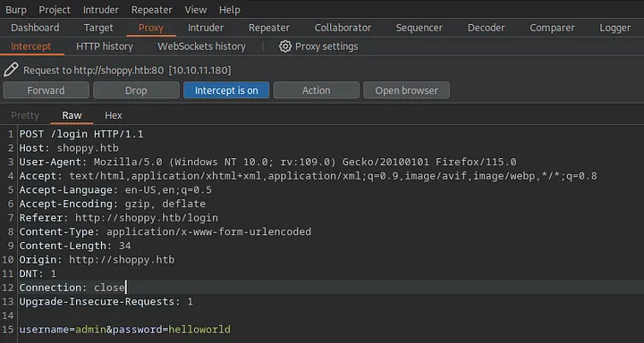
Task: Click the [10.10.11.180] IP address text
Action: [x=200, y=71]
